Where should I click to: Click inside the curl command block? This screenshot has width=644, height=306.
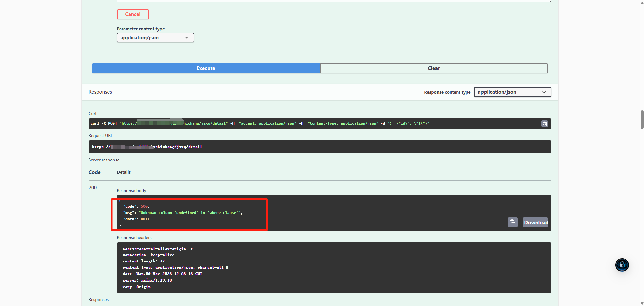[x=302, y=124]
